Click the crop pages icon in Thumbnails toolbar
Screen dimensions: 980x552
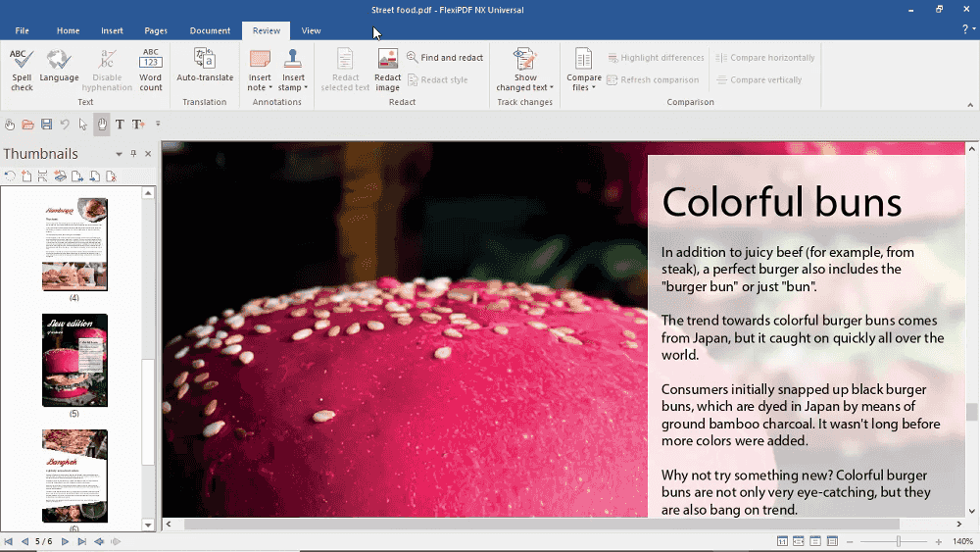(x=43, y=176)
